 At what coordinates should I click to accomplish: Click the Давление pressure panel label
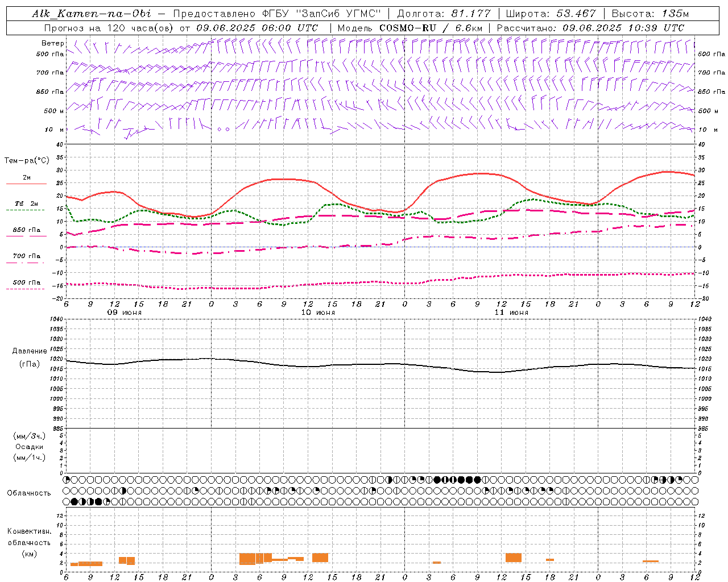tap(30, 351)
